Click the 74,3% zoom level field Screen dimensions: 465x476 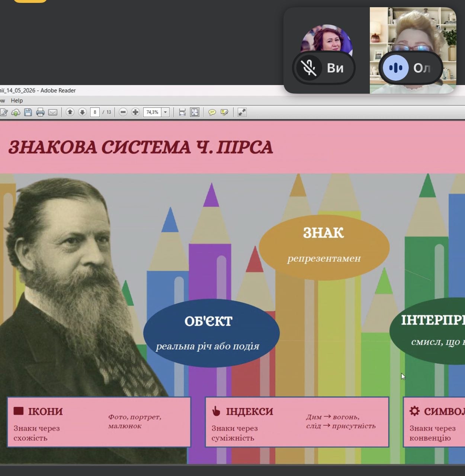153,112
